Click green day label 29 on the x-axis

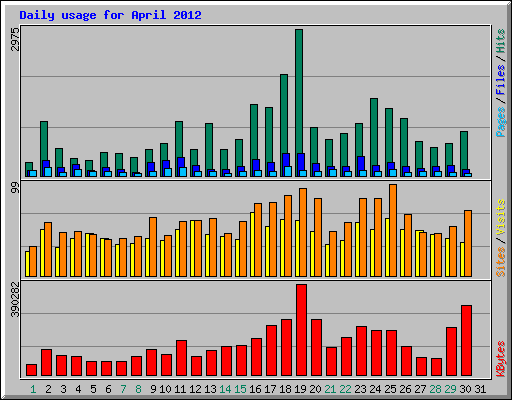(x=450, y=389)
